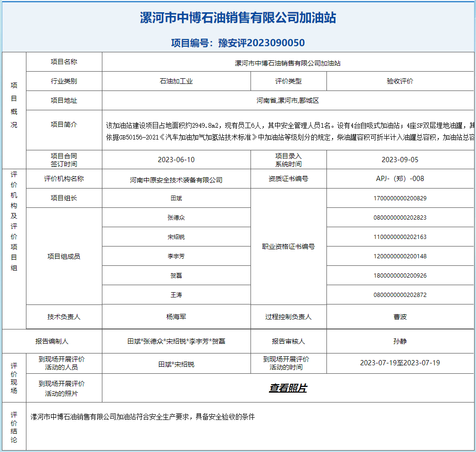Click the 报告编制人 label cell
The height and width of the screenshot is (452, 476).
52,341
